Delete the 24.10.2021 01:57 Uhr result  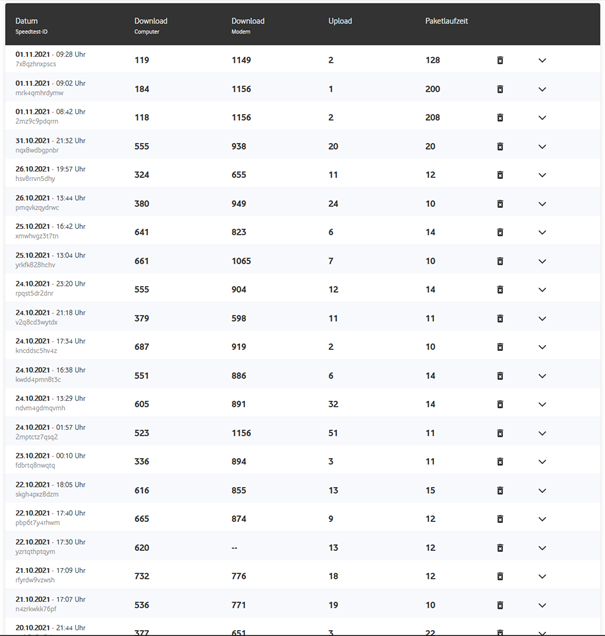pos(500,434)
